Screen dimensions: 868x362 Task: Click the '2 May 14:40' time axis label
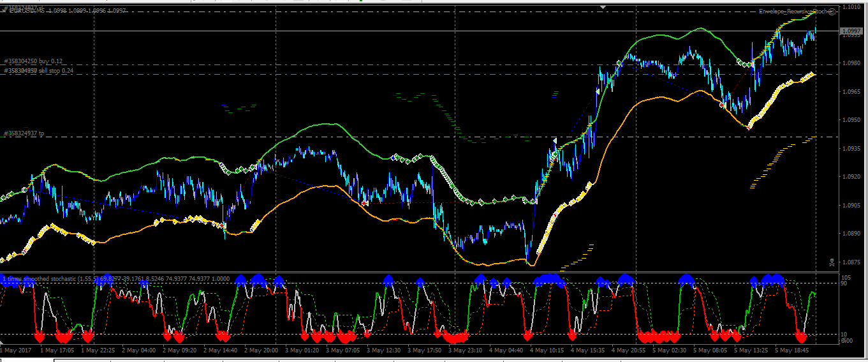point(220,351)
